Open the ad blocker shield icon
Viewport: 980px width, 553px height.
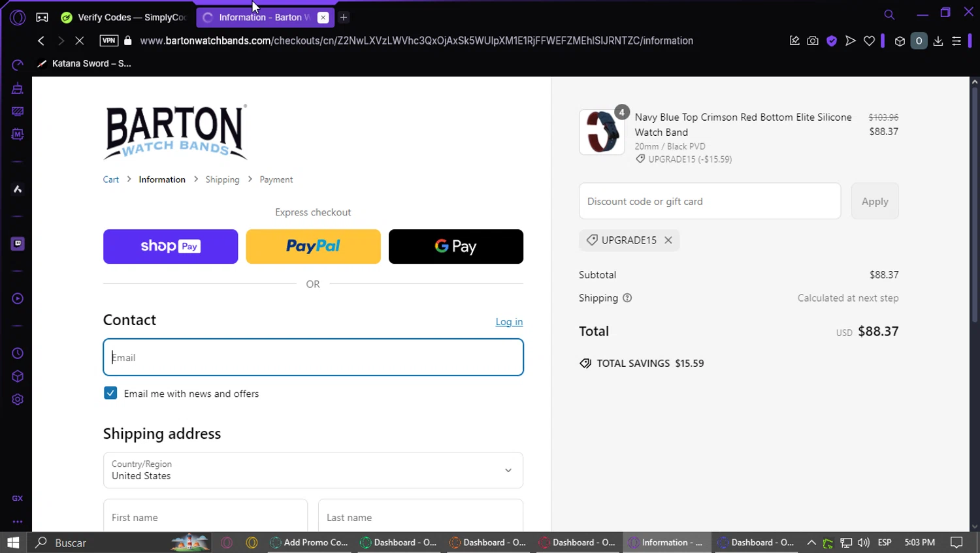[x=832, y=40]
